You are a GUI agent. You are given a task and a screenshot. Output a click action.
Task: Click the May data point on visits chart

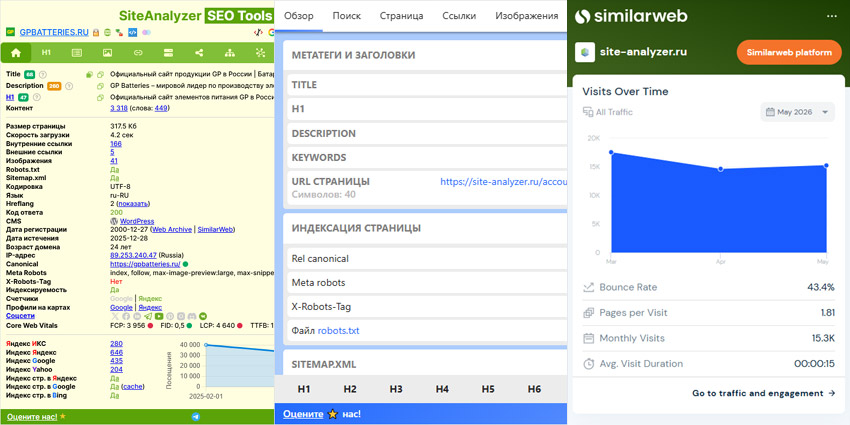826,165
